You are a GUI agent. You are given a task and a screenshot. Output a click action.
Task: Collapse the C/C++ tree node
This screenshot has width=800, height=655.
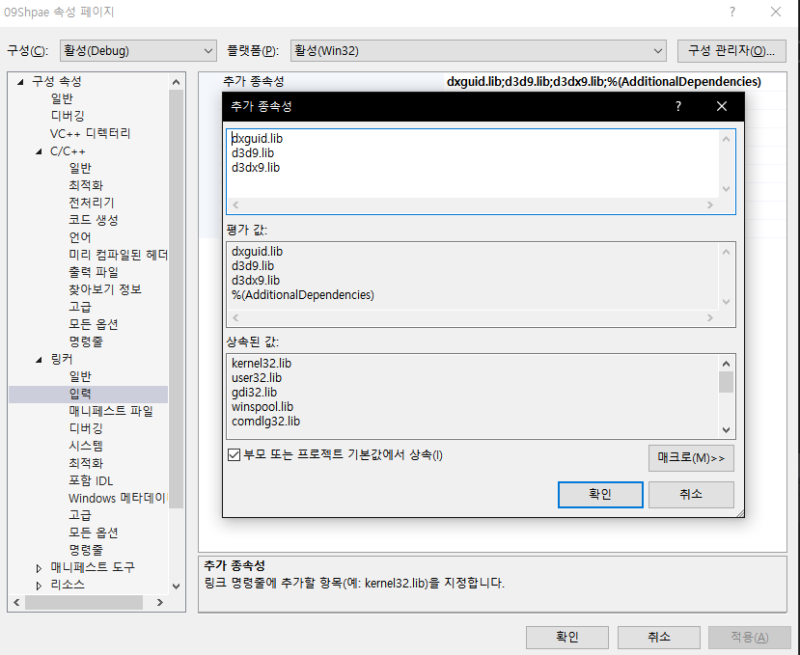click(39, 152)
